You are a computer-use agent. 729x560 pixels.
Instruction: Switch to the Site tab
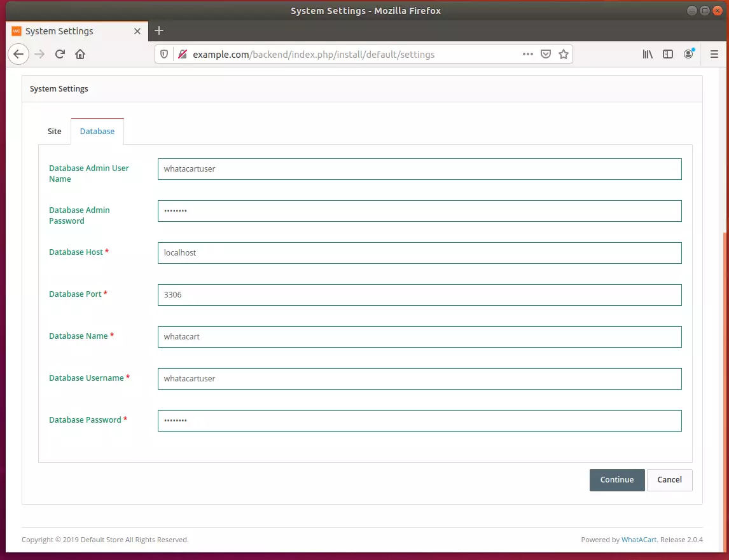tap(55, 132)
